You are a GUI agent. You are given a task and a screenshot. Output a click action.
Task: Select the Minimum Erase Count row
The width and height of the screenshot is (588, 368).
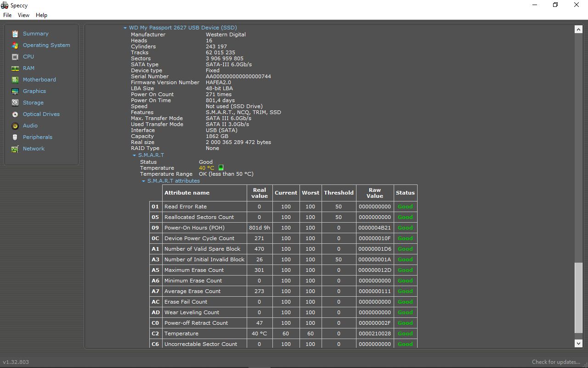coord(283,281)
